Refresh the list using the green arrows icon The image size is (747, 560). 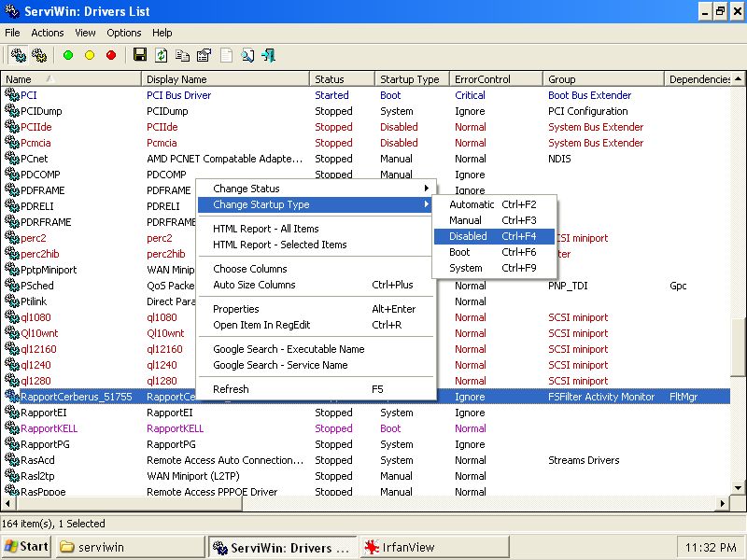point(161,55)
